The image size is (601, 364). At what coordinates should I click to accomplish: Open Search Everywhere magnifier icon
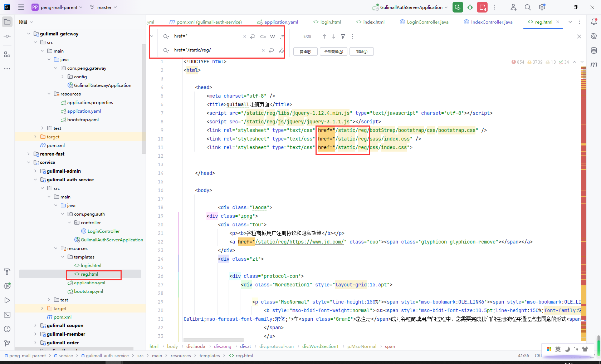click(528, 7)
